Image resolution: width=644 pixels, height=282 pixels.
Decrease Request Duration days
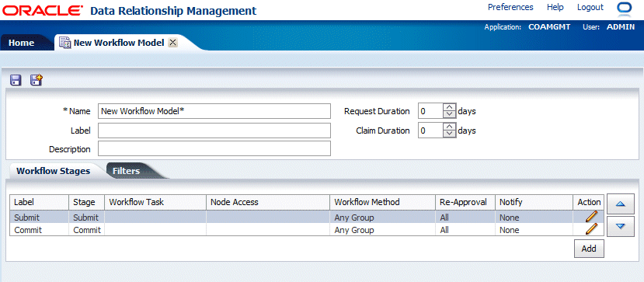(x=450, y=114)
